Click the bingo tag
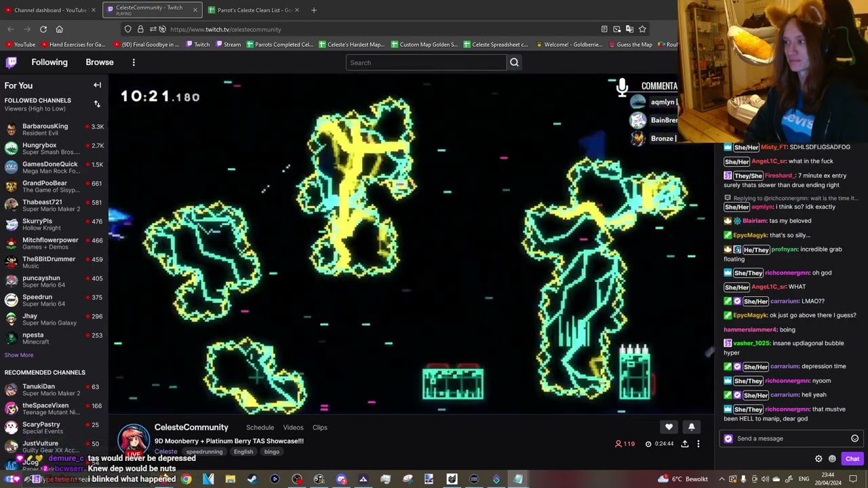 [271, 452]
